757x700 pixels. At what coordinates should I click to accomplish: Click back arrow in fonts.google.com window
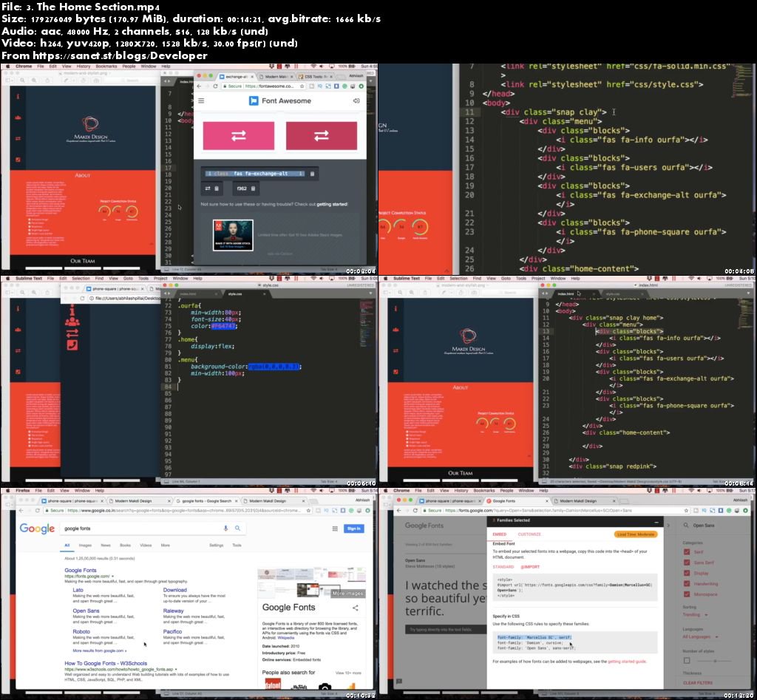click(x=398, y=510)
